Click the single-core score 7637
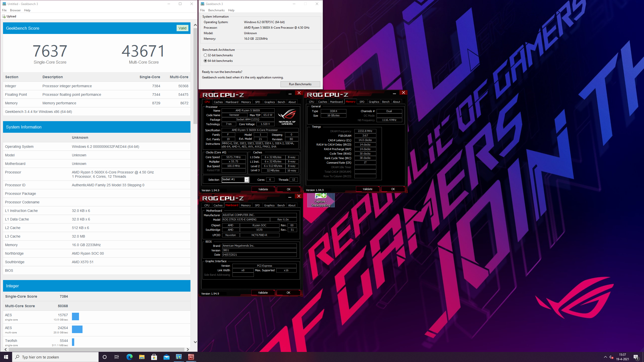The width and height of the screenshot is (644, 362). (50, 51)
